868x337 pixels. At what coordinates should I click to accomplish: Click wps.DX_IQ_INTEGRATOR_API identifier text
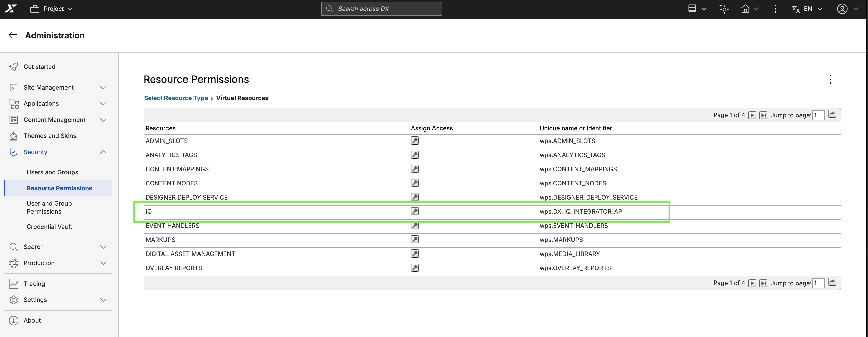coord(581,212)
